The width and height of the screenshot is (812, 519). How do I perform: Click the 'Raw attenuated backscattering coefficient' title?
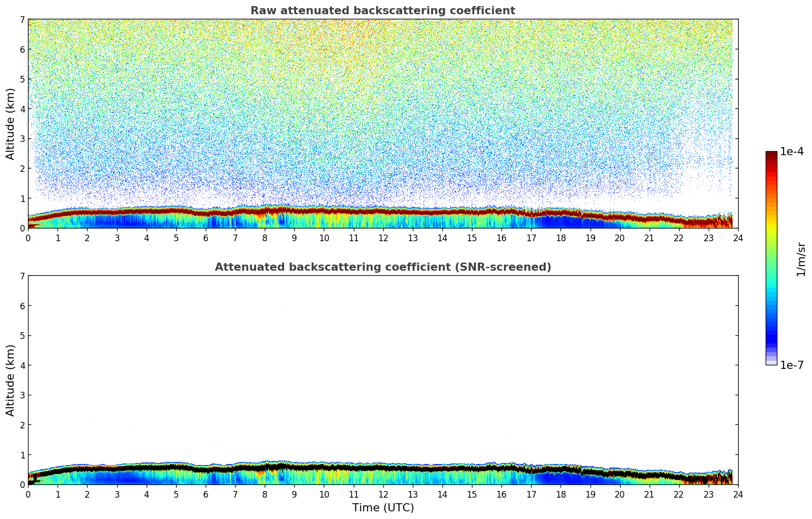(383, 11)
